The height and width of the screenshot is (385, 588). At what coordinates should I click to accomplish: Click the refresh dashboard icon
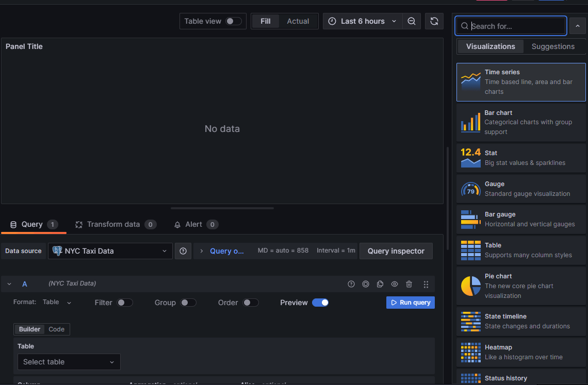coord(434,21)
